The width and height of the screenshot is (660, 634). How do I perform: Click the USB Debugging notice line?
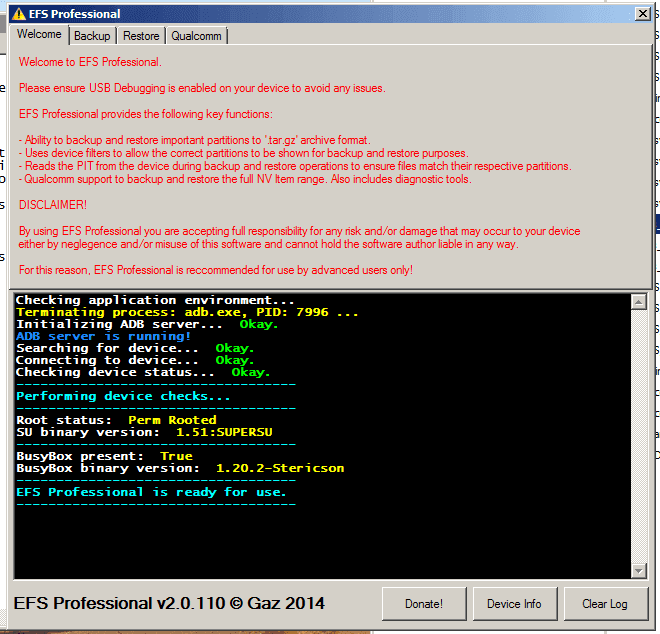(x=202, y=88)
